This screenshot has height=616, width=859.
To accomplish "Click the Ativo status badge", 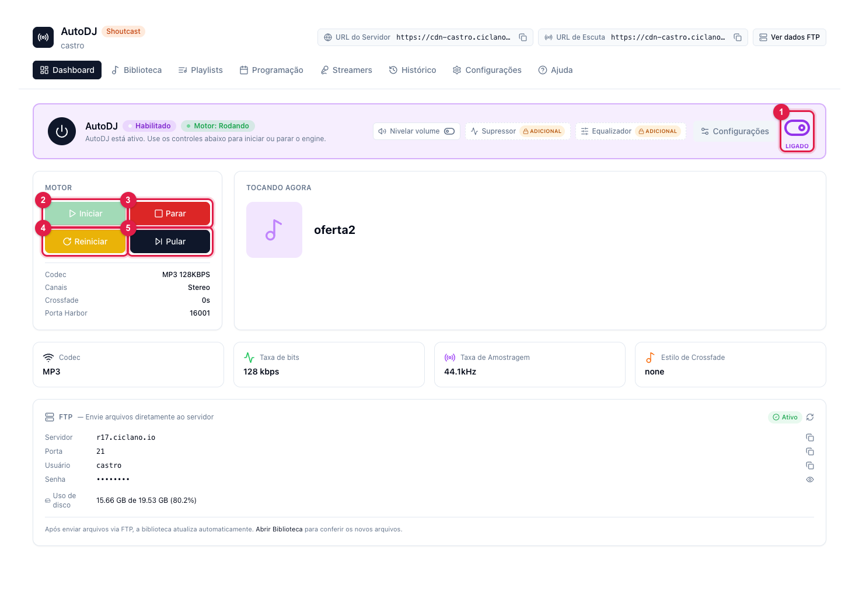I will 785,417.
